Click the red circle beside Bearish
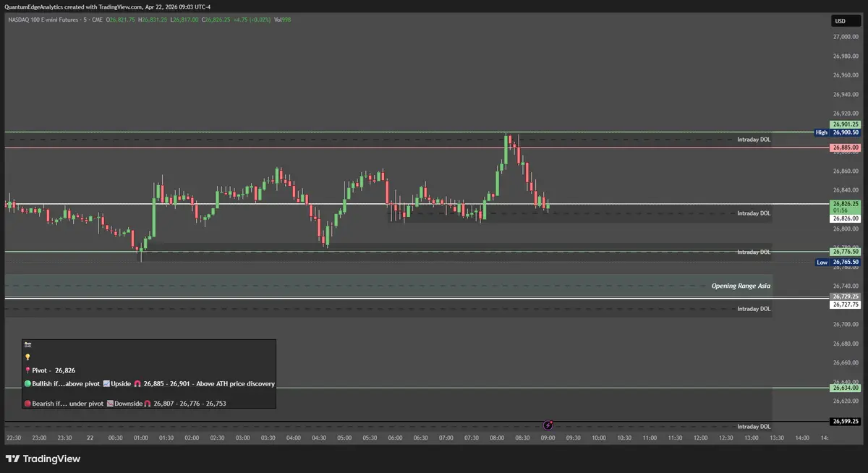The height and width of the screenshot is (473, 868). (27, 404)
